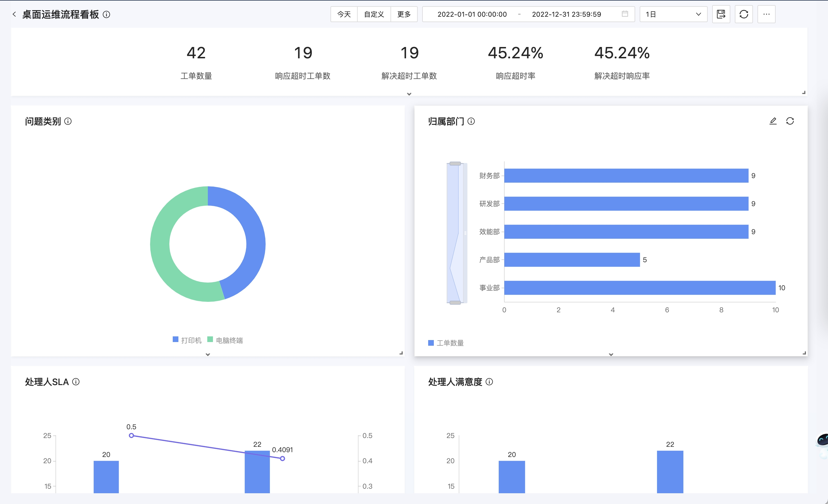This screenshot has height=504, width=828.
Task: Click the 财务部 bar
Action: tap(626, 176)
